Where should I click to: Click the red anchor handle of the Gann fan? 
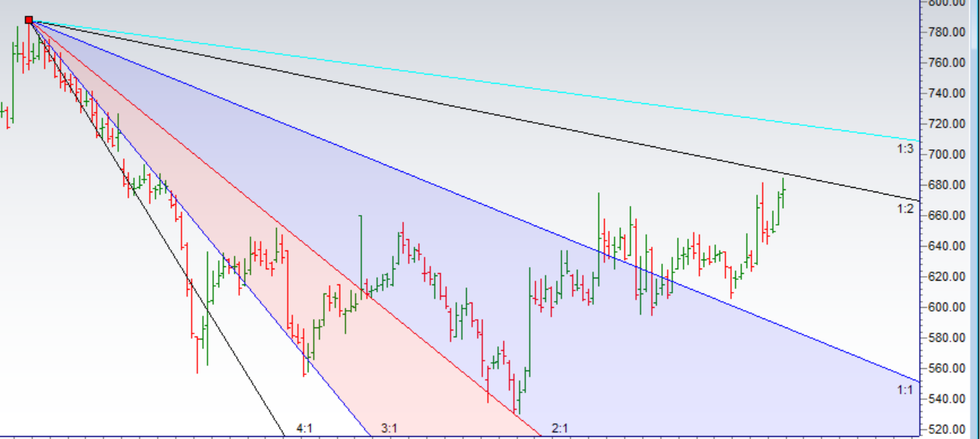tap(29, 20)
